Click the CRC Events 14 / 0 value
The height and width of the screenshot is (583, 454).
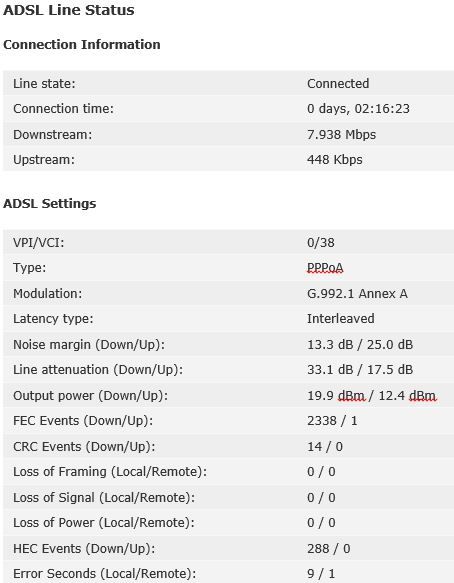click(325, 447)
